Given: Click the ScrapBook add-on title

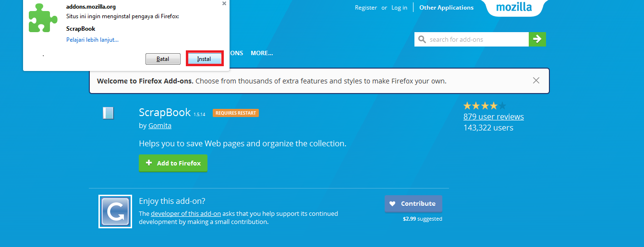Looking at the screenshot, I should [165, 113].
